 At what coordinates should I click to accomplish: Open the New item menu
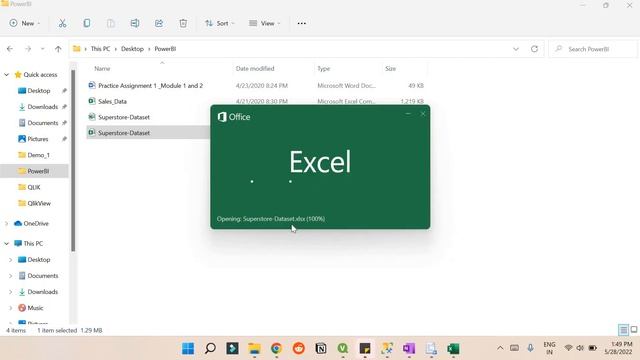[25, 23]
